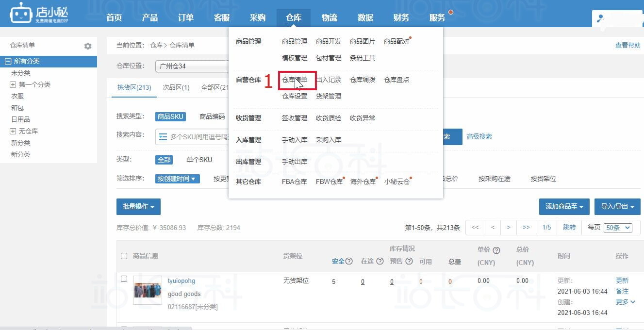This screenshot has width=644, height=330.
Task: Jump to last page using >> arrow
Action: pyautogui.click(x=526, y=227)
